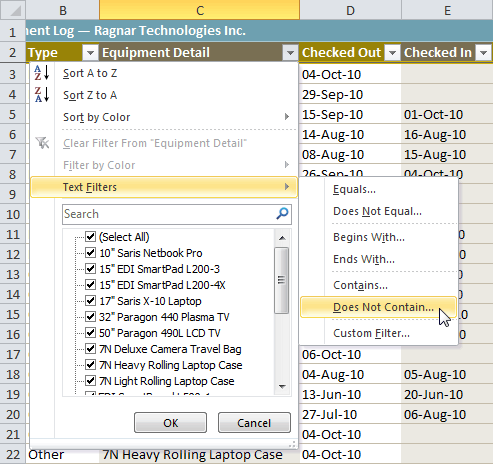Uncheck 7N Deluxe Camera Travel Bag

click(90, 349)
